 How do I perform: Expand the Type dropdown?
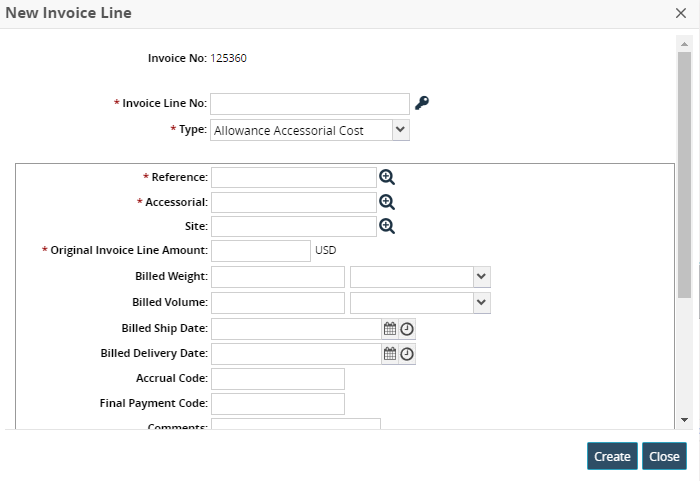coord(400,130)
